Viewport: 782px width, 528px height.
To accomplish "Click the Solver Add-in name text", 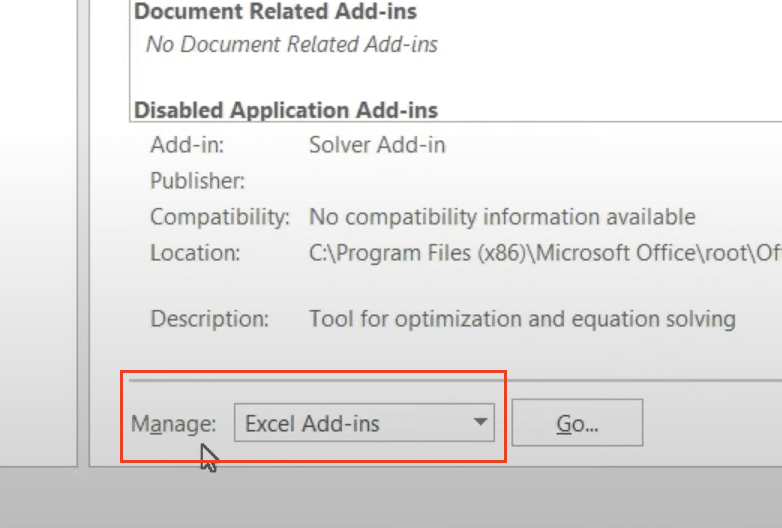I will (x=377, y=145).
